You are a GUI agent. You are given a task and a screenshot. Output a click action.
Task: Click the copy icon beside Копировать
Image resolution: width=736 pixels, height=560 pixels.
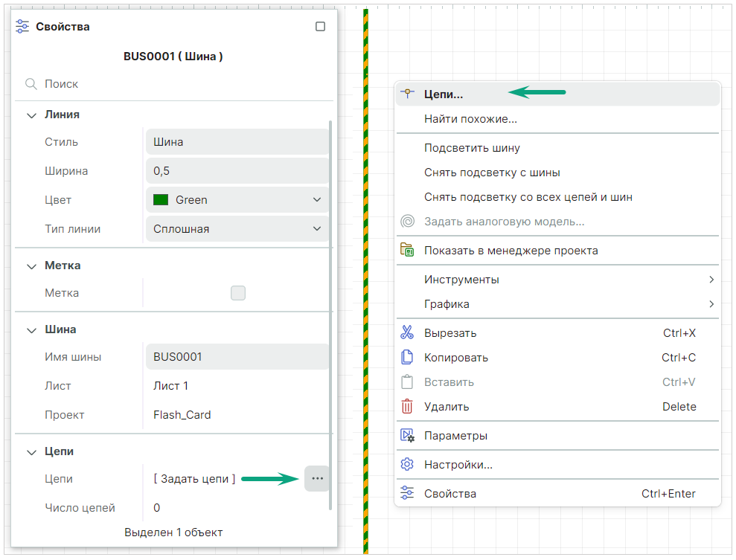[406, 357]
